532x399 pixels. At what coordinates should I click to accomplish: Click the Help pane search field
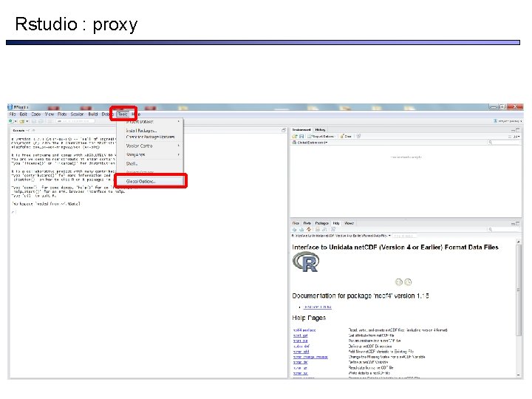(504, 230)
